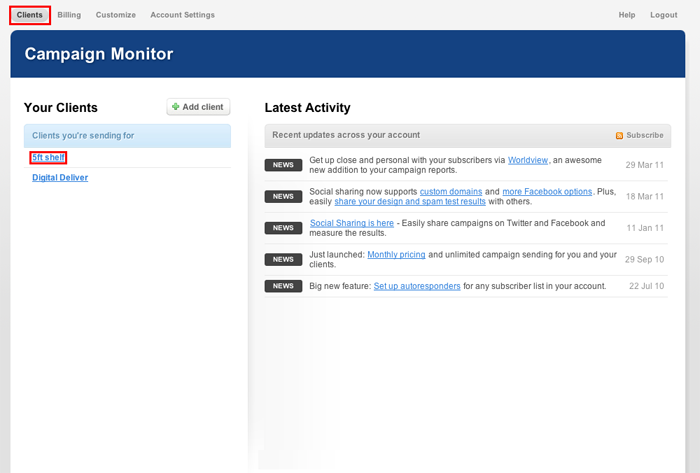Open more Facebook options link
The image size is (700, 473).
click(547, 192)
